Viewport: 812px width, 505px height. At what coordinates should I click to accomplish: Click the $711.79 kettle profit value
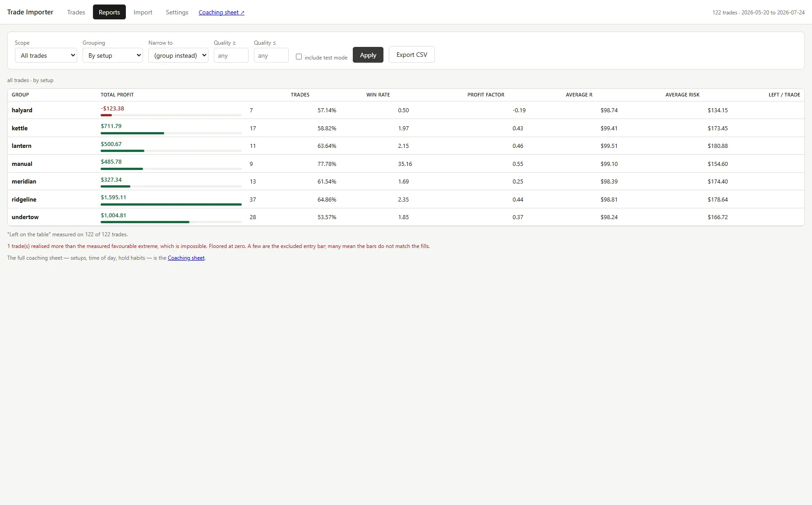[111, 126]
